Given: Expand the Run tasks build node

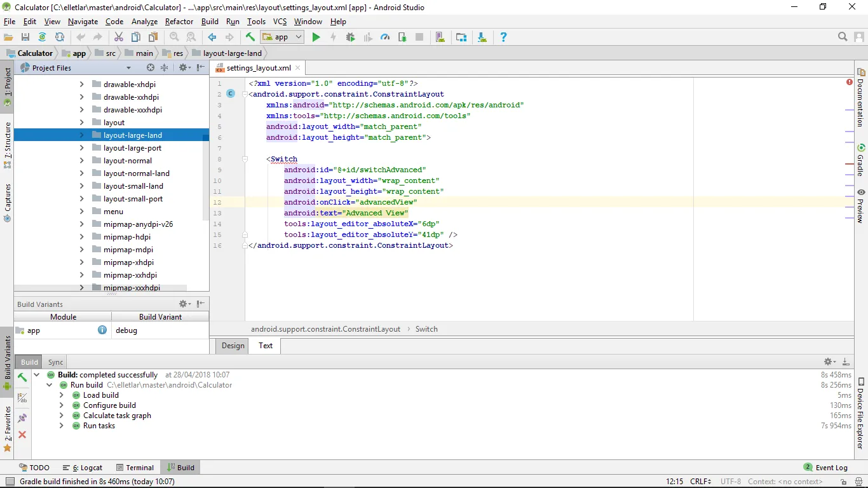Looking at the screenshot, I should pyautogui.click(x=62, y=426).
